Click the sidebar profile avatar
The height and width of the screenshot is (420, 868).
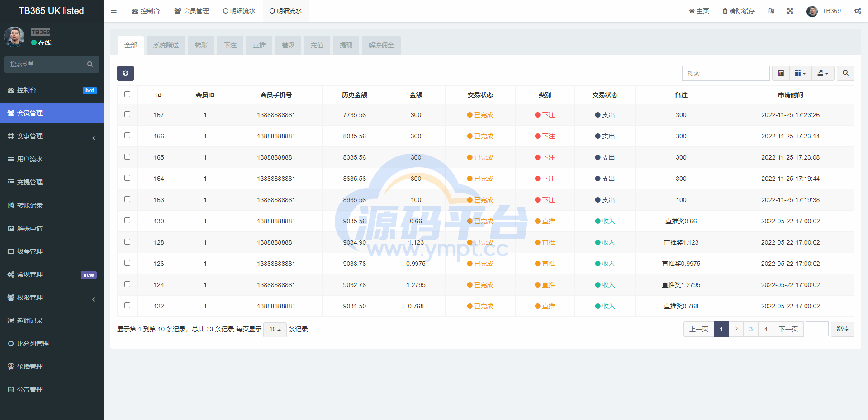[x=14, y=37]
